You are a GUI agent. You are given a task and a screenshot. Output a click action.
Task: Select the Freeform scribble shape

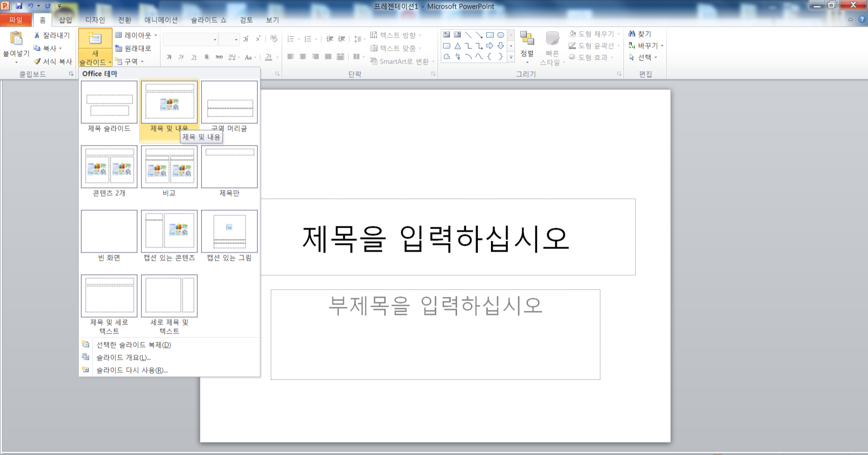[458, 56]
